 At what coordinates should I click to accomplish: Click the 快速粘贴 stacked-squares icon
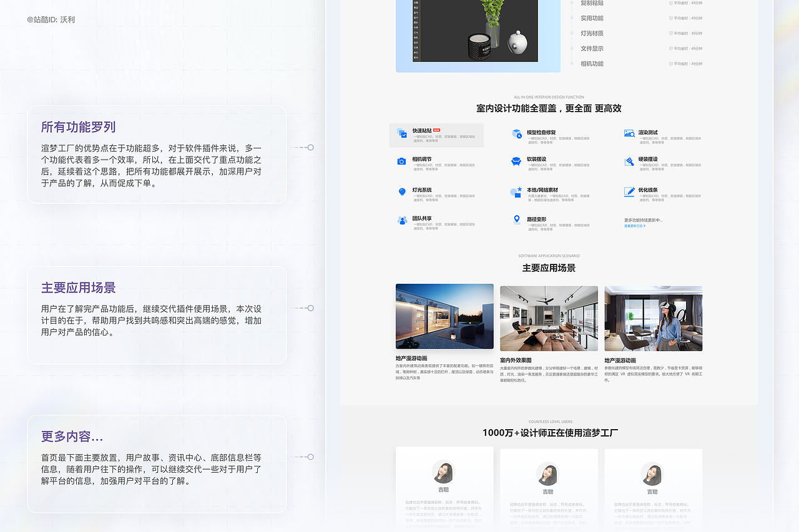(401, 133)
